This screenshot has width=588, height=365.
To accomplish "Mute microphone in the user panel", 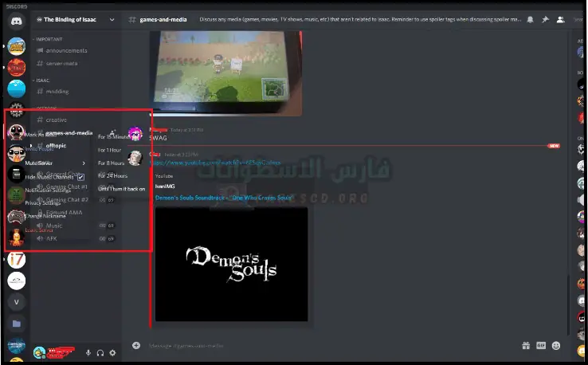I will pyautogui.click(x=88, y=352).
